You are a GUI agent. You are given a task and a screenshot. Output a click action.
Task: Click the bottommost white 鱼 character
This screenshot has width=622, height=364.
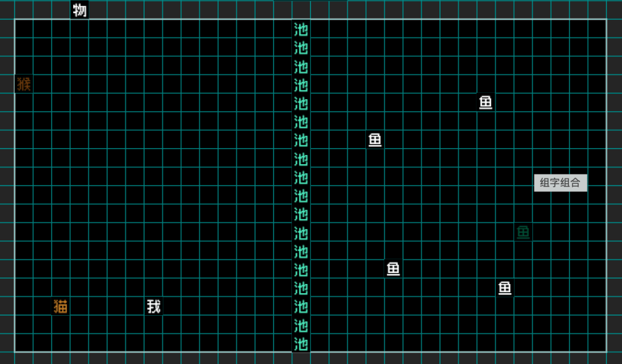click(x=505, y=288)
